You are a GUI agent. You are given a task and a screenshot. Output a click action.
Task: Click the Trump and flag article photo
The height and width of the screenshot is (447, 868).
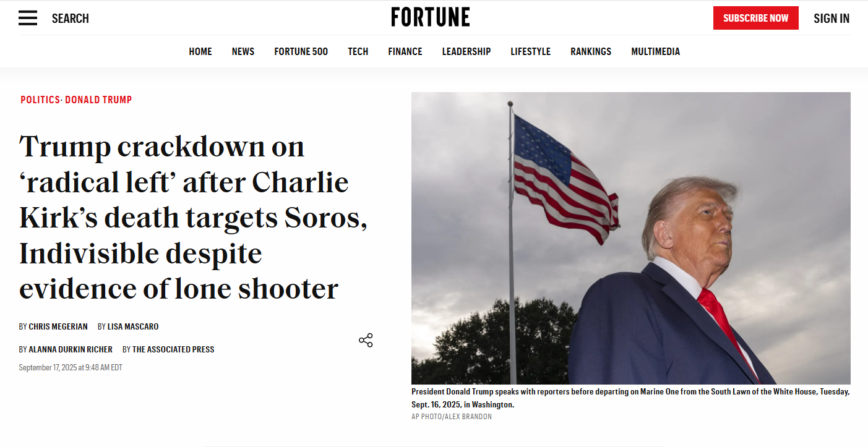(631, 238)
